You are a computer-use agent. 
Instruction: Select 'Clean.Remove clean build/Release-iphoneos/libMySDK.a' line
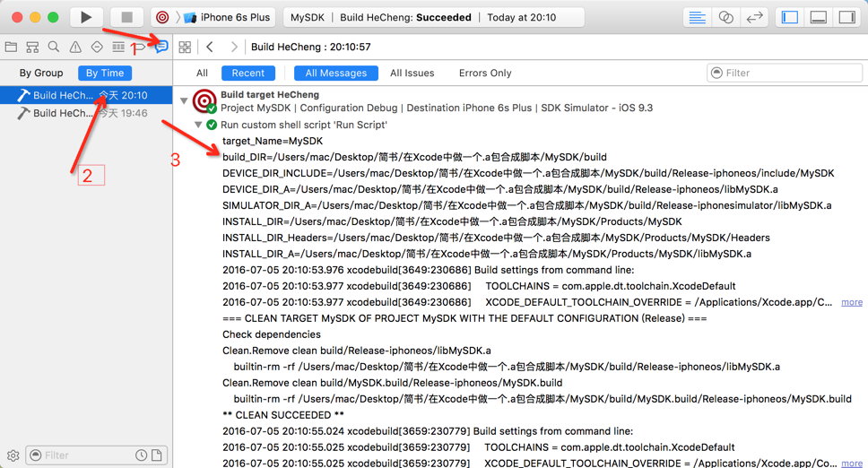[357, 351]
